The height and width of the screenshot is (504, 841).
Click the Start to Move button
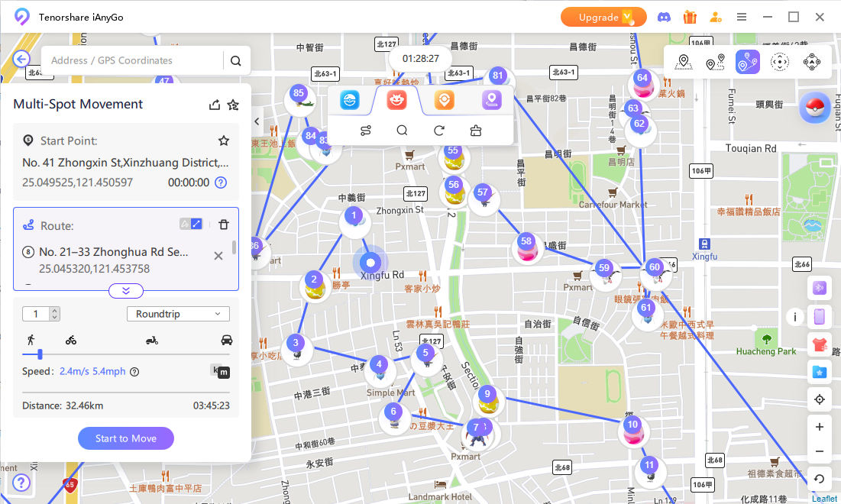coord(126,438)
